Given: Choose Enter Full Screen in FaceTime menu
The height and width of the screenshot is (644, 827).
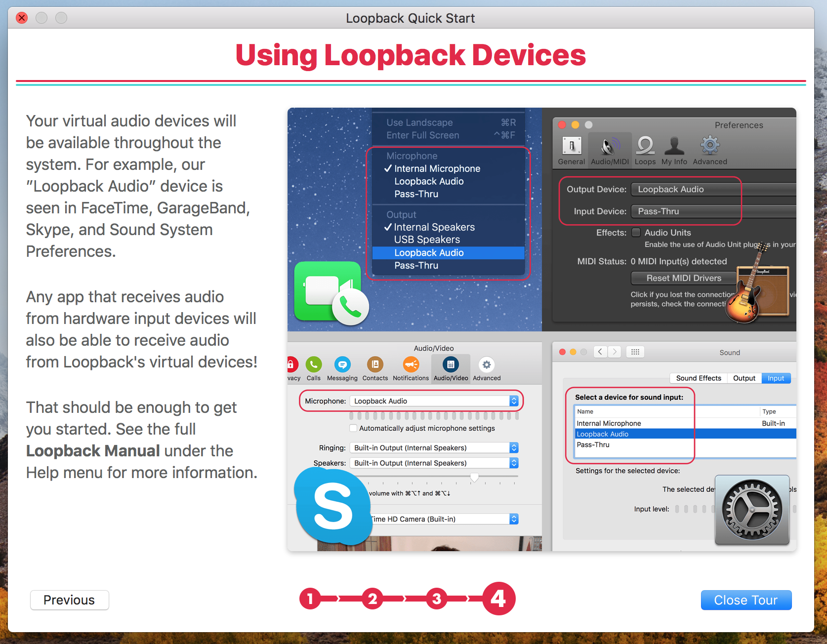Looking at the screenshot, I should (x=449, y=135).
